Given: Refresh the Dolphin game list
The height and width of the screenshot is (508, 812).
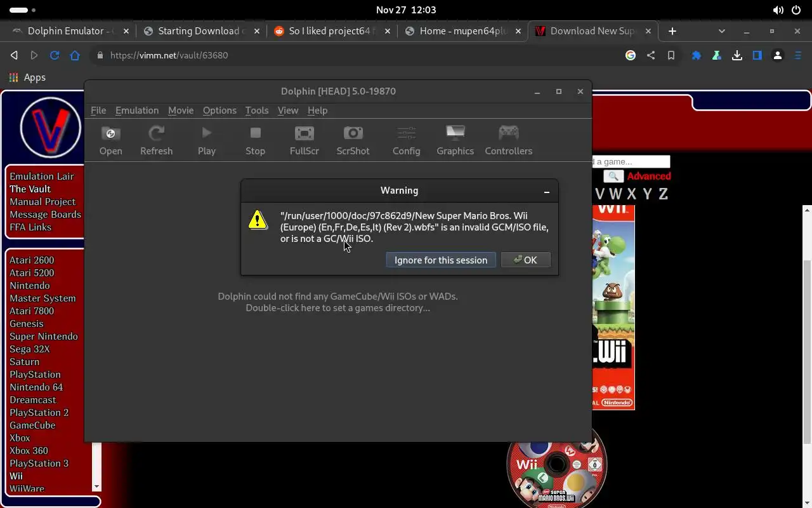Looking at the screenshot, I should click(x=156, y=140).
